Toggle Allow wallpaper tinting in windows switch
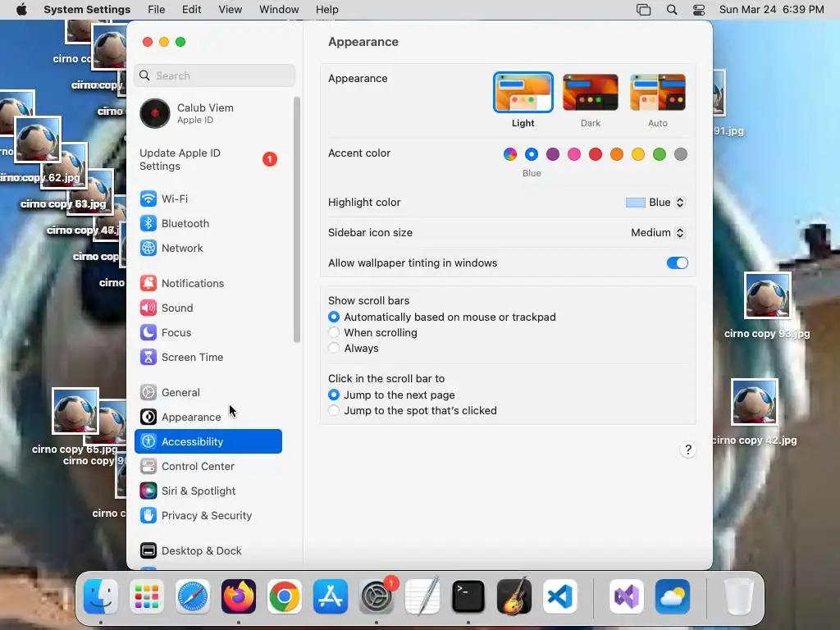Image resolution: width=840 pixels, height=630 pixels. [x=677, y=263]
